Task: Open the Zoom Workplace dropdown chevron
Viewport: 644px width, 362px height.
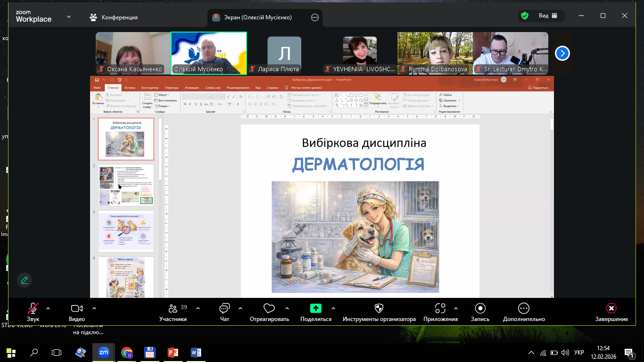Action: pos(69,17)
